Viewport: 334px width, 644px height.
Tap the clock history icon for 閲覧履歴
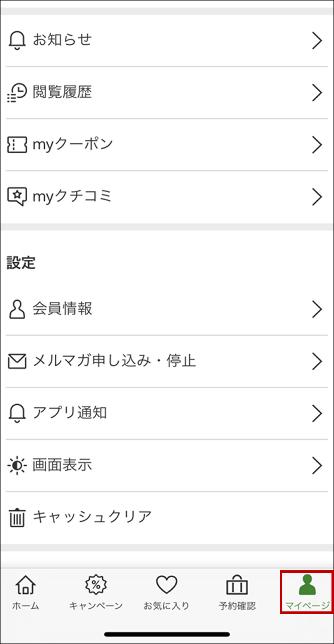[17, 92]
